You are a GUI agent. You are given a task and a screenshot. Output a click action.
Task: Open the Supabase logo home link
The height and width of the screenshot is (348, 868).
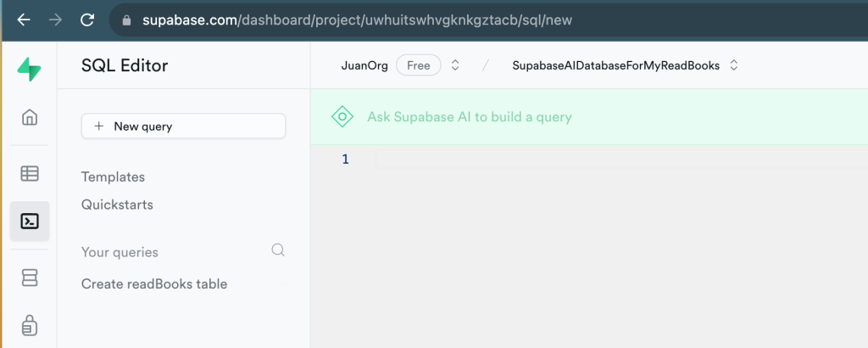[30, 70]
